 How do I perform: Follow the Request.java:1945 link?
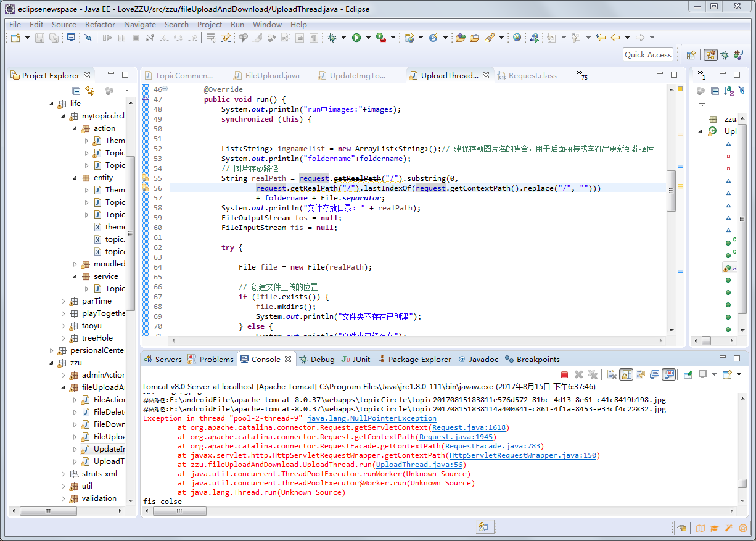point(456,437)
